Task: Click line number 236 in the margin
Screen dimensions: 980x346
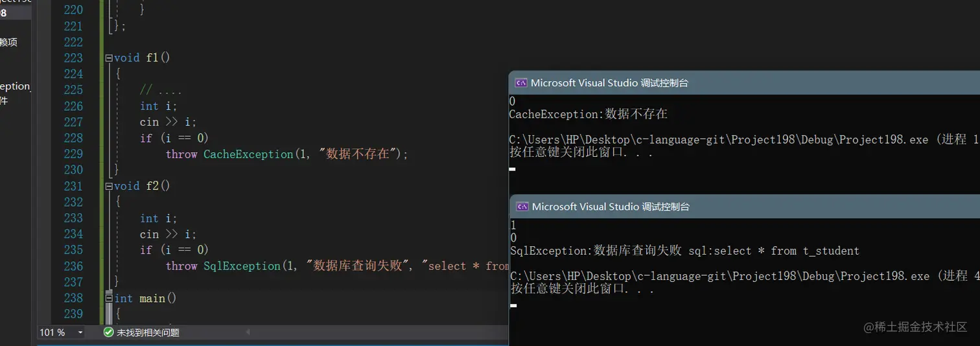Action: point(73,266)
